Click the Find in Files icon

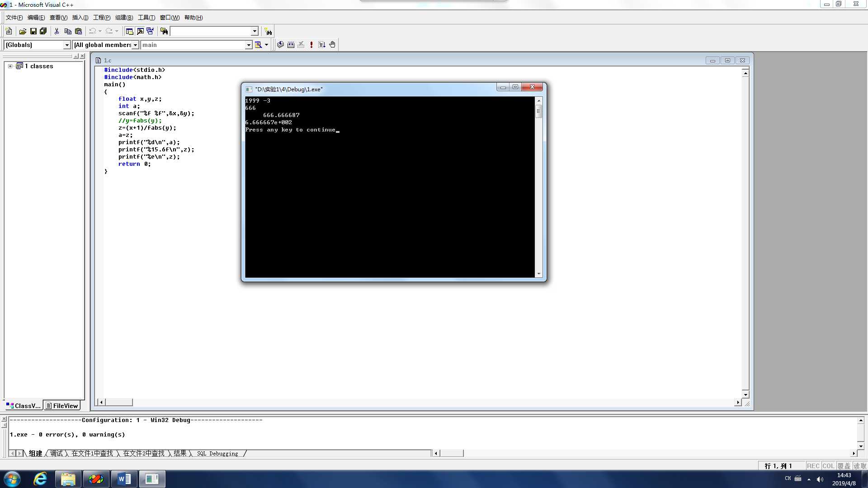point(164,31)
